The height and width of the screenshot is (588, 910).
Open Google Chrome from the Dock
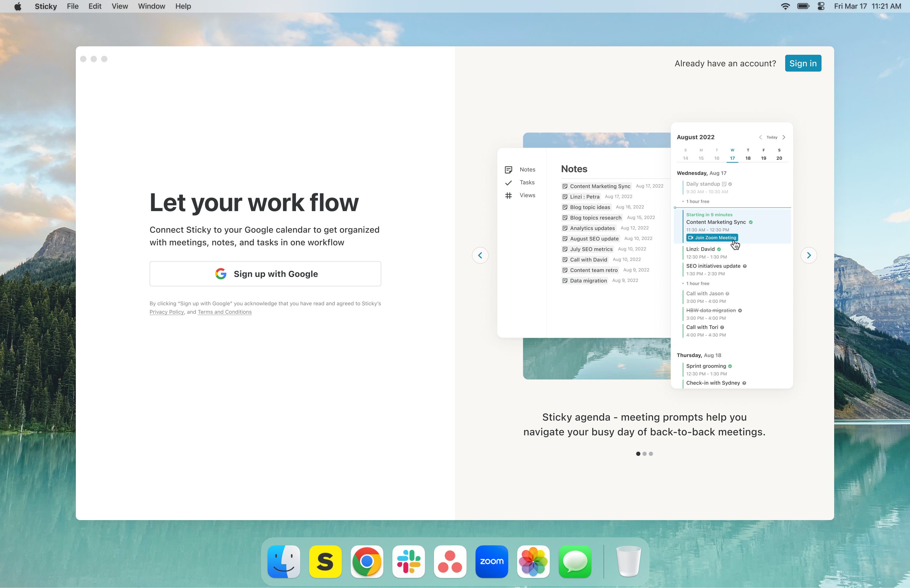pyautogui.click(x=367, y=561)
